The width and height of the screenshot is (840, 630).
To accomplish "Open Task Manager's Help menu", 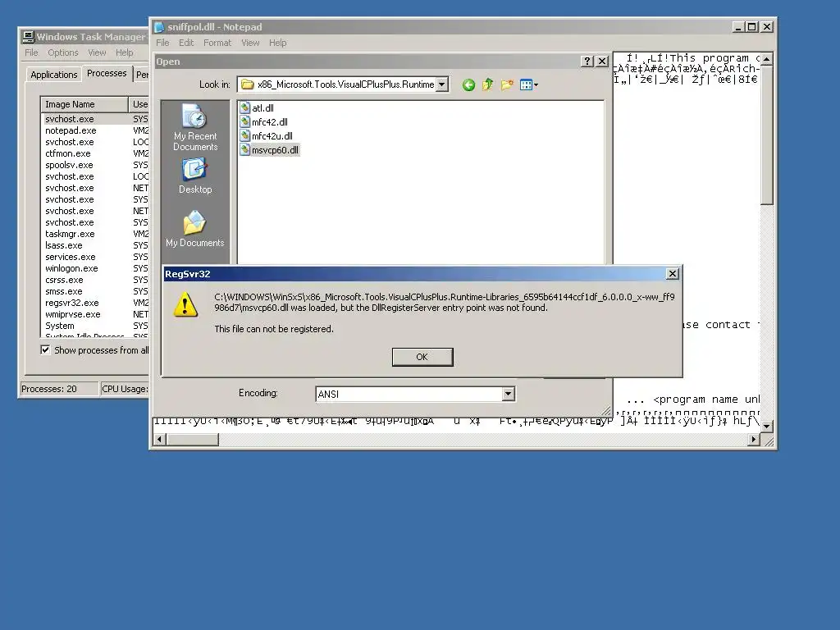I will pos(125,52).
